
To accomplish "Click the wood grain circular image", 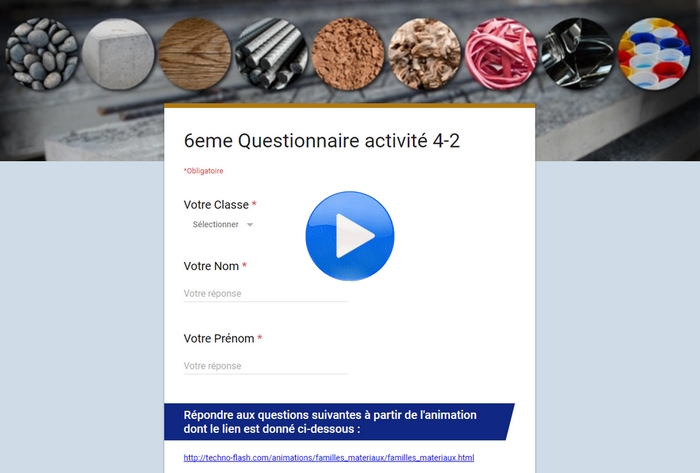I will point(195,54).
